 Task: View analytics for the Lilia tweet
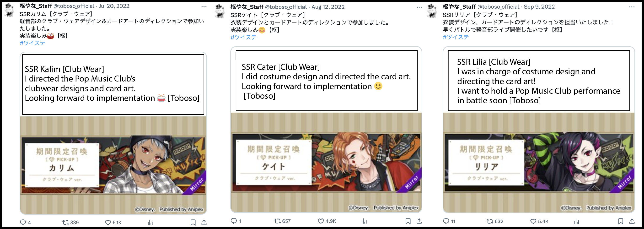[x=576, y=221]
